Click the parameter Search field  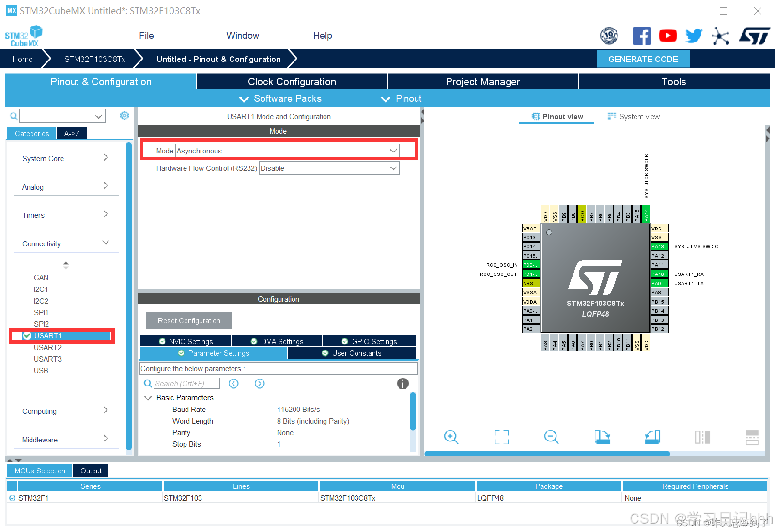point(187,383)
